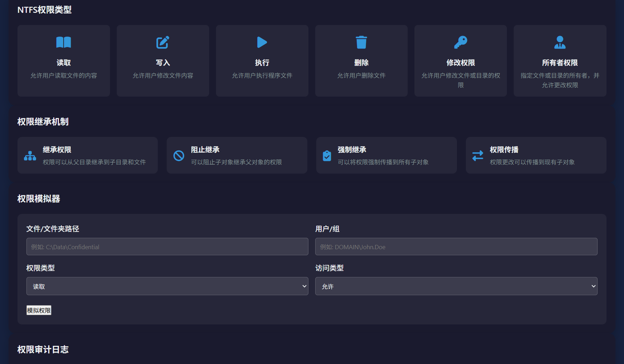Select the 执行 card title

point(262,63)
